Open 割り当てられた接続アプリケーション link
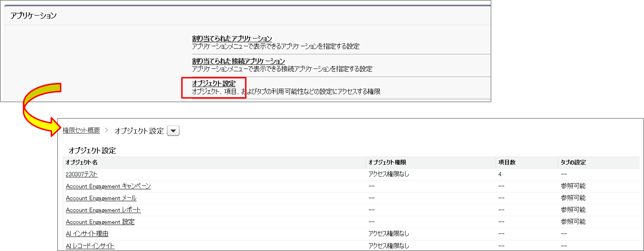The image size is (644, 251). (x=238, y=61)
